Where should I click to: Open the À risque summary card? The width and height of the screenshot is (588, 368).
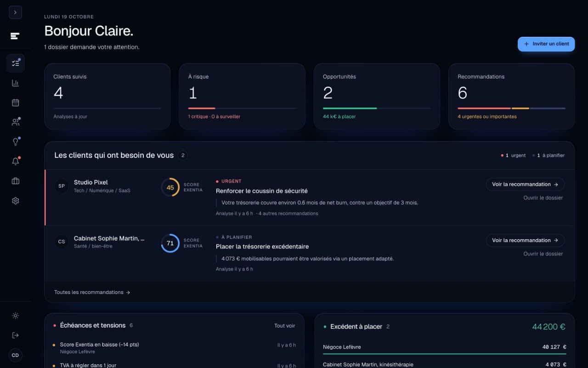point(242,97)
